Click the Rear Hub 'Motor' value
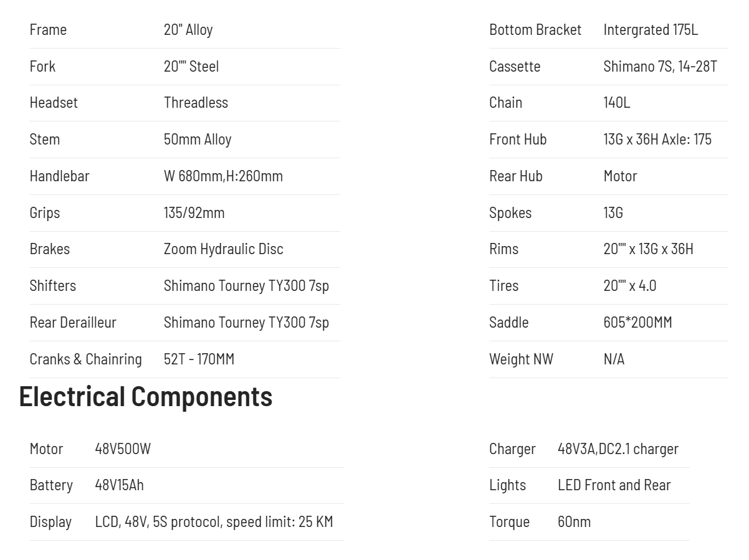 [620, 176]
